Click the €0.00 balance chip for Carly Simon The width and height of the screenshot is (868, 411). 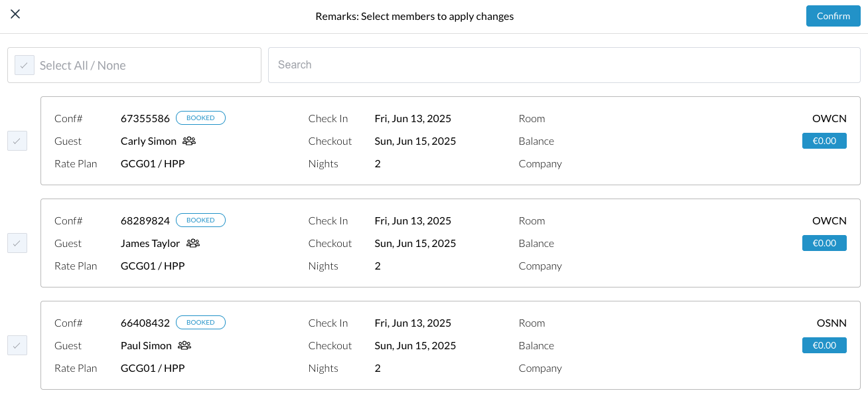click(x=824, y=141)
